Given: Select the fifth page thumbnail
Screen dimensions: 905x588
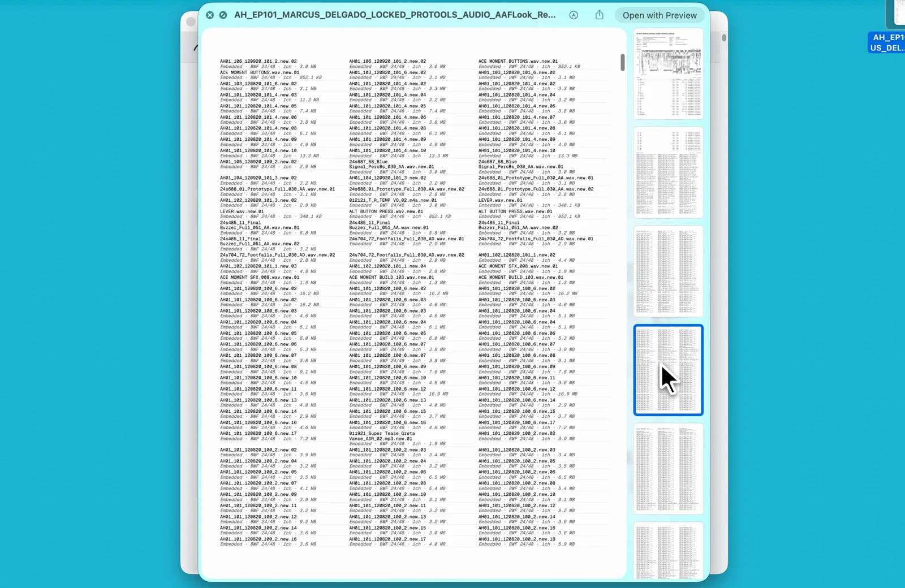Looking at the screenshot, I should coord(669,469).
